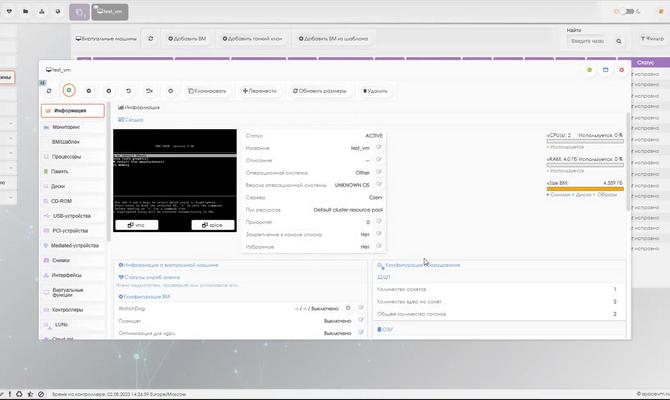Open the spice console button
This screenshot has width=670, height=400.
[213, 225]
